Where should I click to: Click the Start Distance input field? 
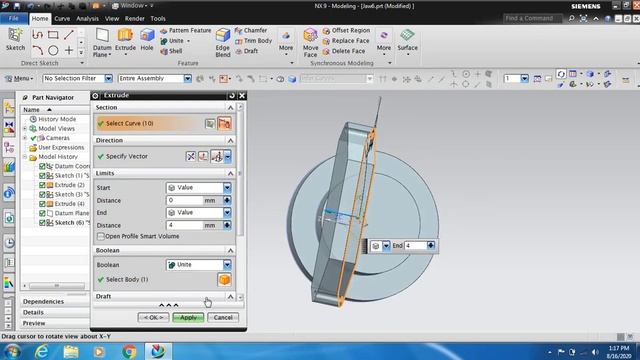(184, 200)
